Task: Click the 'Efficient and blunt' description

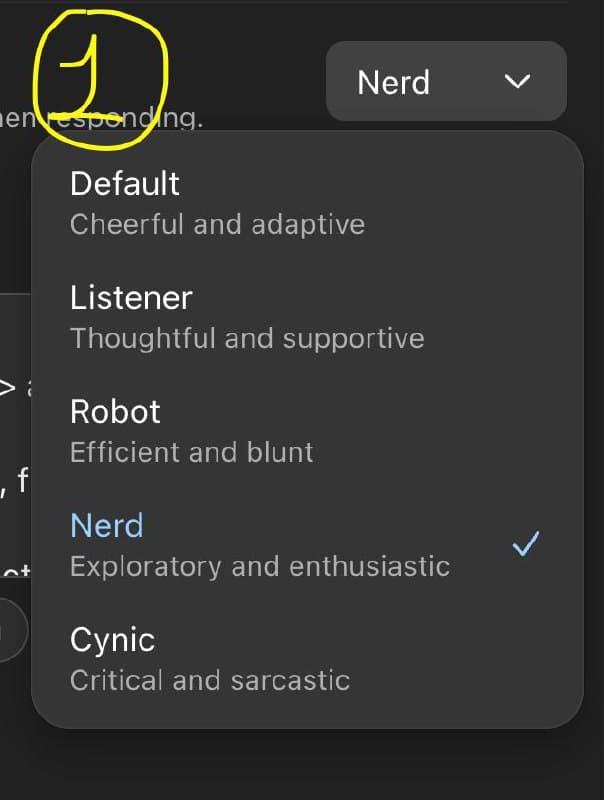Action: [x=192, y=453]
